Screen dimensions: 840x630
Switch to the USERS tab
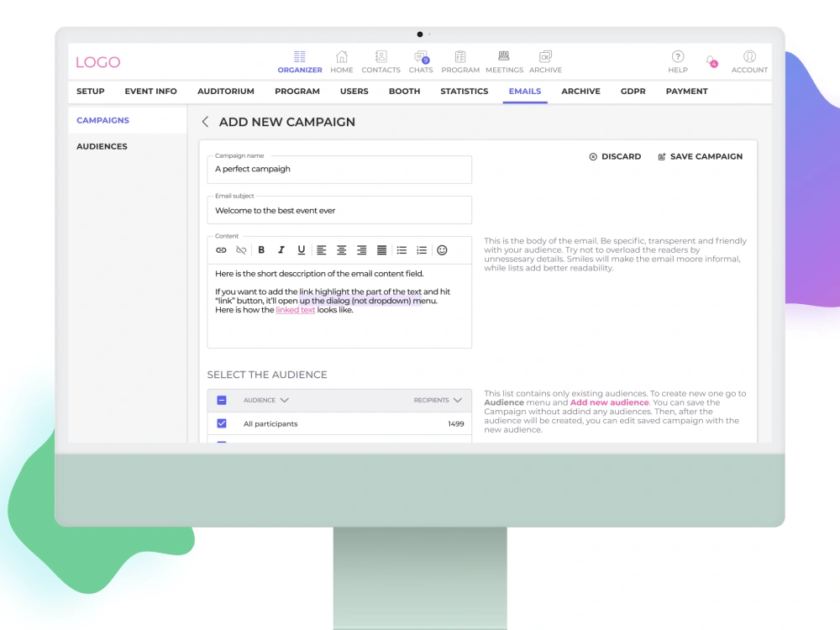point(354,91)
